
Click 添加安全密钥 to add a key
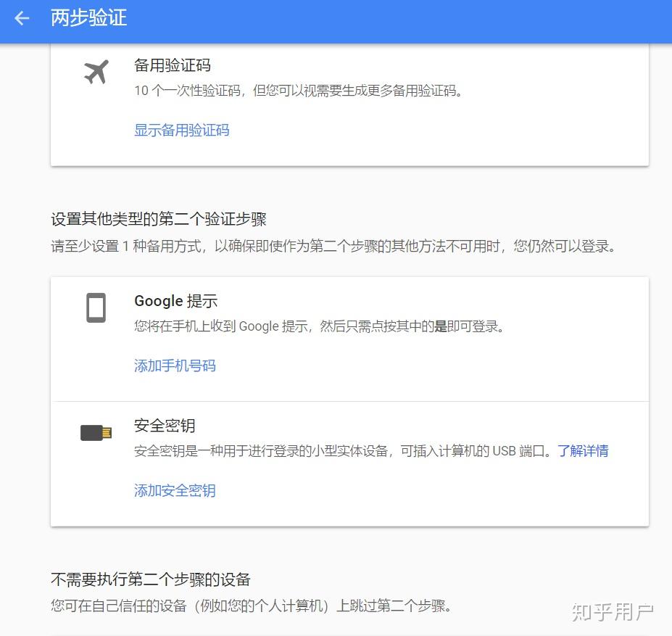175,490
